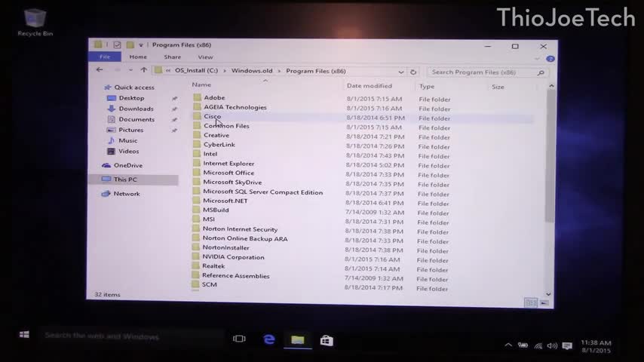Go up one folder level arrow
The height and width of the screenshot is (362, 644).
click(144, 70)
